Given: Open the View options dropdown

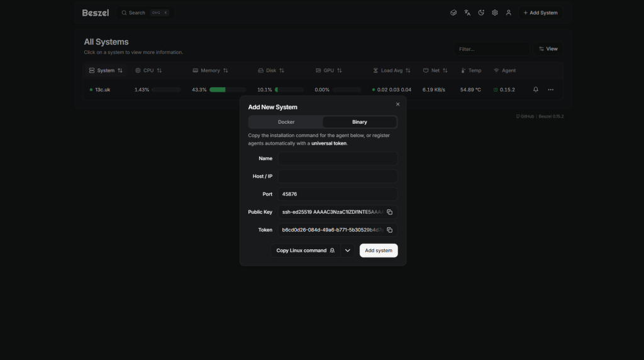Looking at the screenshot, I should coord(548,49).
